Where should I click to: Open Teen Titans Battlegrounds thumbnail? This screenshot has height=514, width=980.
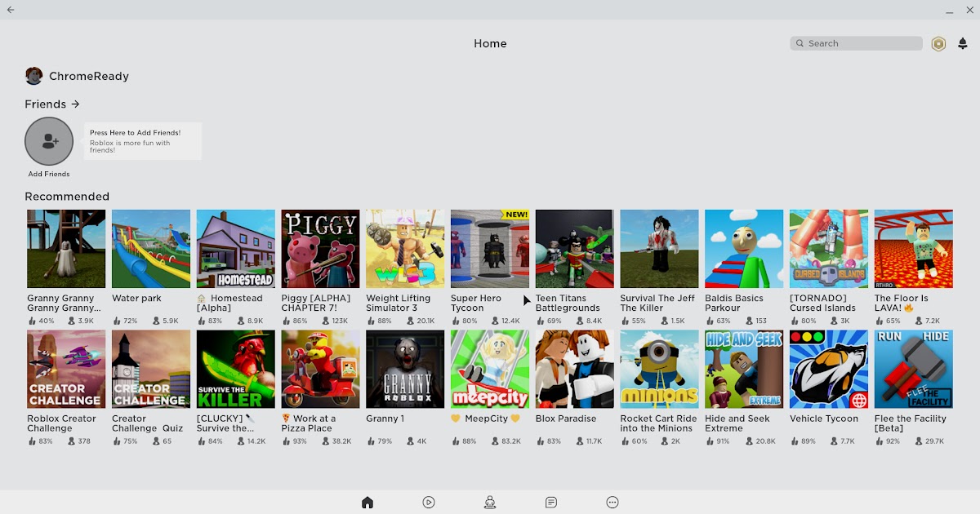[x=575, y=249]
